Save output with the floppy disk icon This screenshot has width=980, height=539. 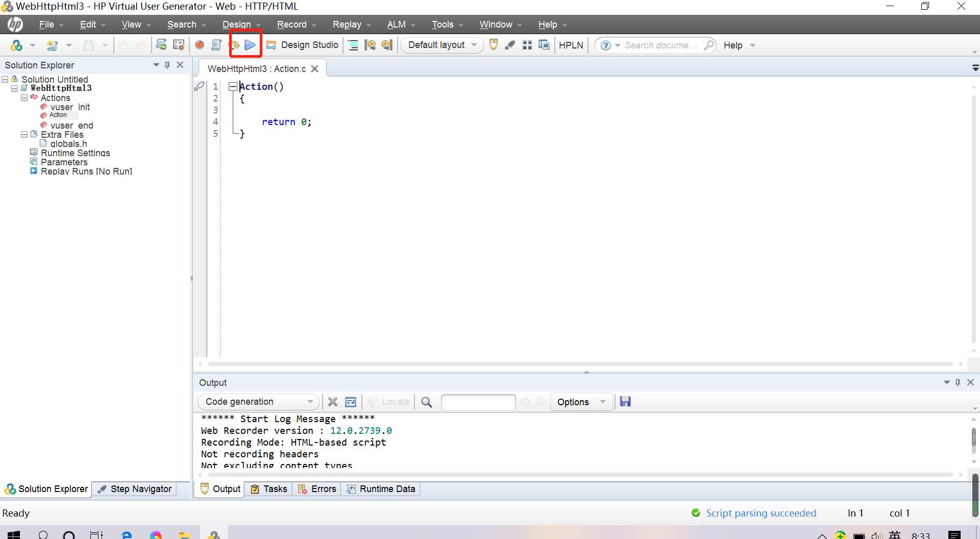coord(625,402)
